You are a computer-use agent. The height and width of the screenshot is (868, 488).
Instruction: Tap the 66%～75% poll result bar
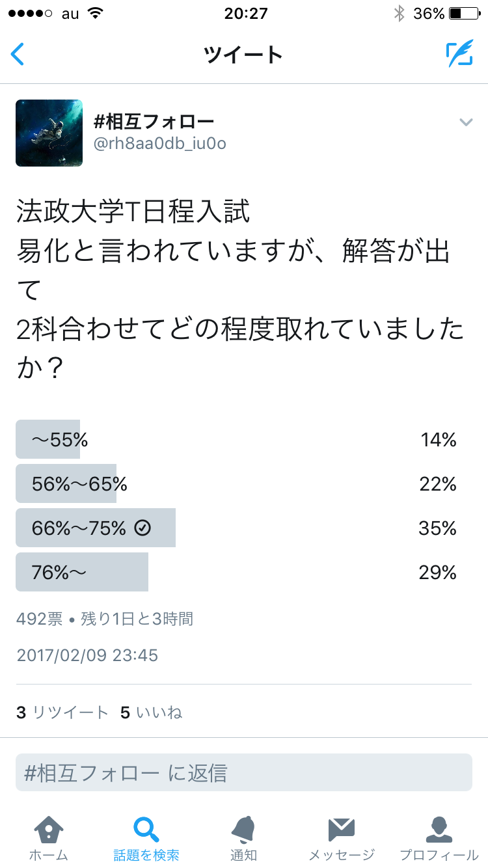tap(95, 528)
